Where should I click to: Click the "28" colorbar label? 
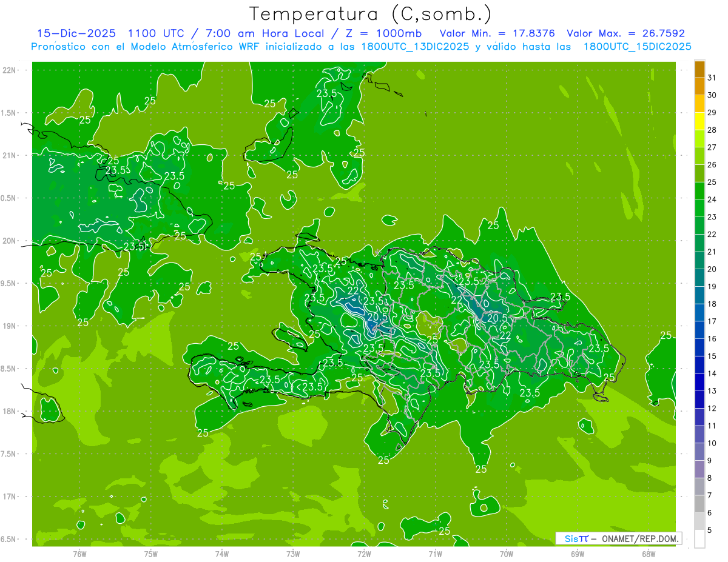click(712, 130)
